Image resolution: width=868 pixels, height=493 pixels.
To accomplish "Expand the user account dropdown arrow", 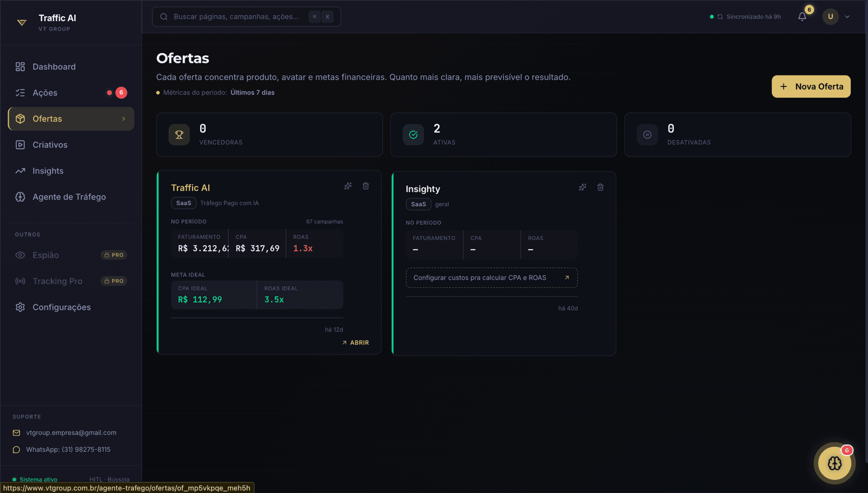I will pyautogui.click(x=847, y=17).
